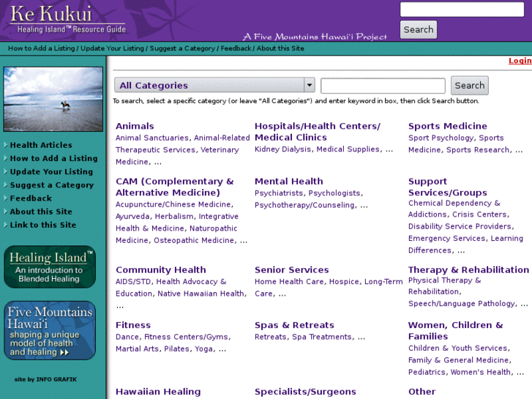Open sidebar How to Add a Listing
The height and width of the screenshot is (399, 532).
53,158
